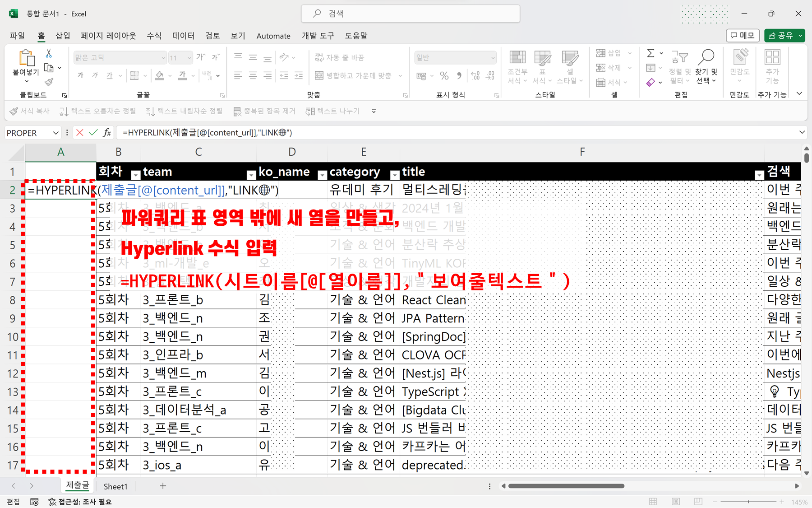Open the font color picker arrow
The height and width of the screenshot is (508, 812).
tap(193, 76)
